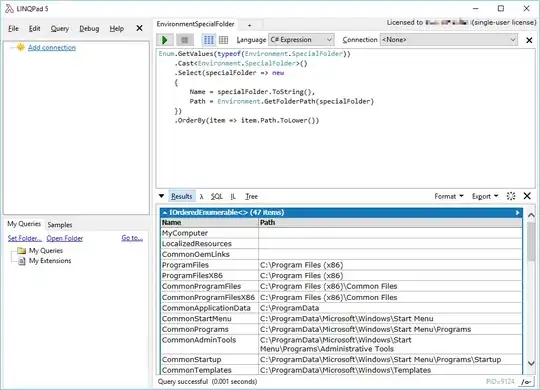The height and width of the screenshot is (390, 540).
Task: Open the Language C# Expression dropdown
Action: [301, 40]
